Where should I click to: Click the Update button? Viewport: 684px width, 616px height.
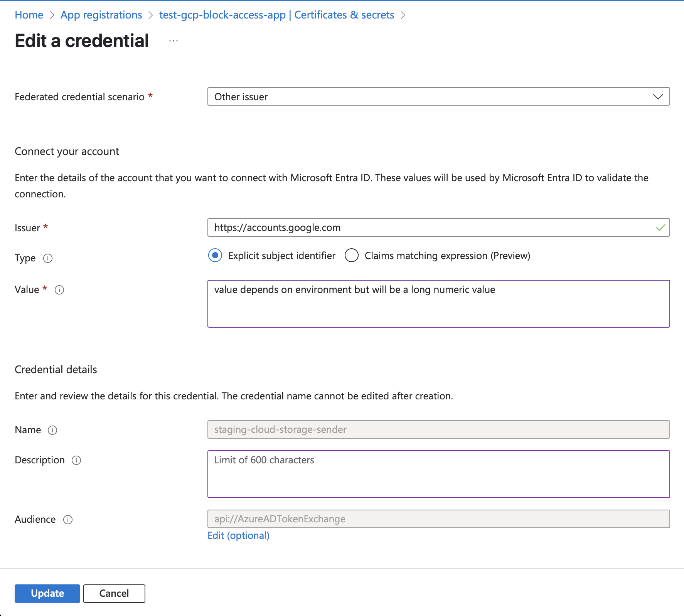(47, 593)
